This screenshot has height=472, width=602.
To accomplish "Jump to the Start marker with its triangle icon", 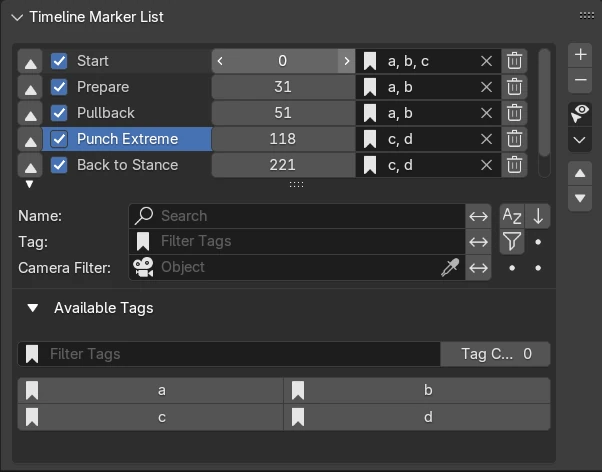I will coord(30,61).
